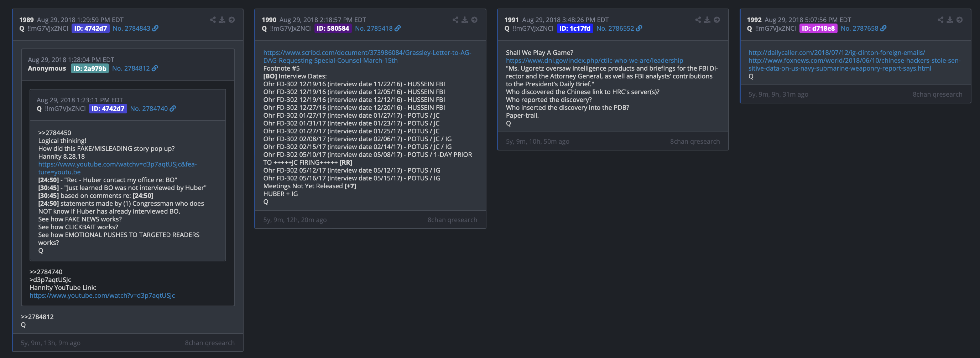Click link icon beside No. 2786552
Screen dimensions: 980x358
click(639, 28)
